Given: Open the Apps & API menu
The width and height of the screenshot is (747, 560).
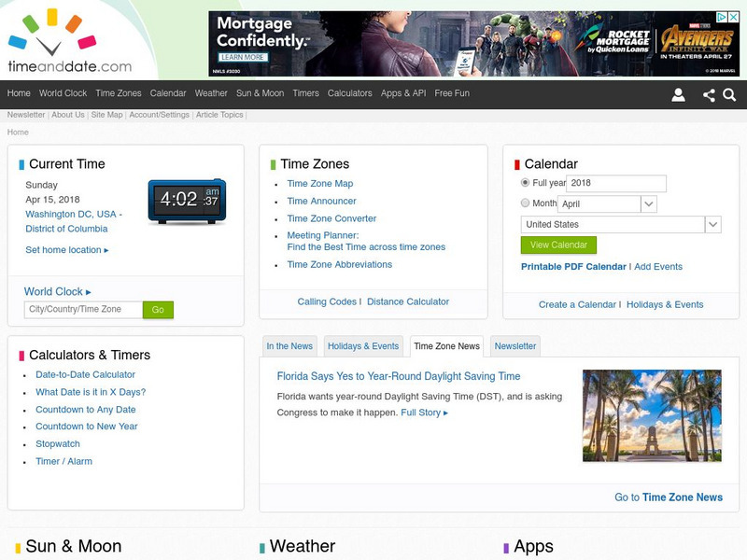Looking at the screenshot, I should coord(403,93).
